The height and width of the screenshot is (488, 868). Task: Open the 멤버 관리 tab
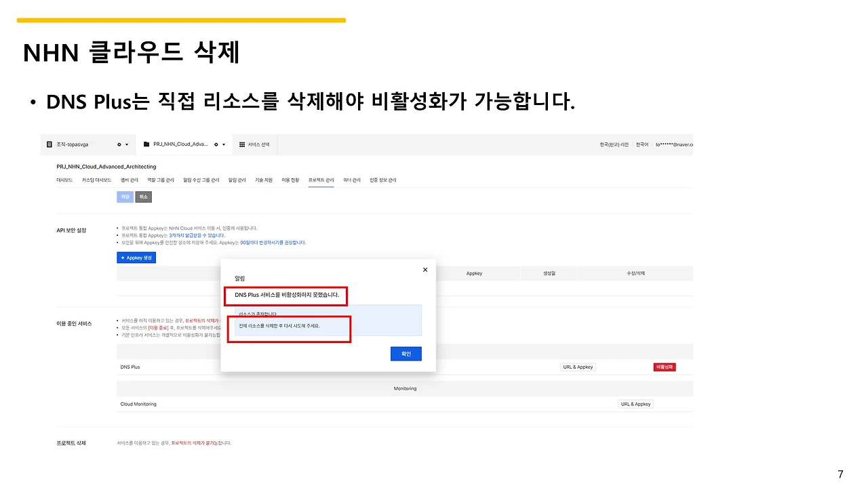point(129,180)
